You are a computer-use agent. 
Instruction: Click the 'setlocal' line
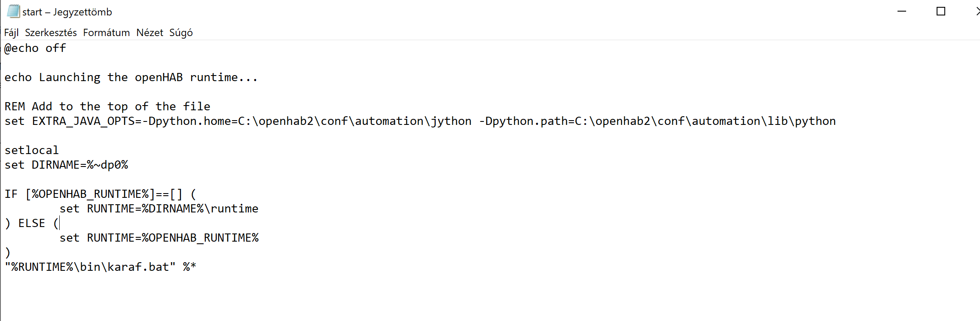(32, 150)
